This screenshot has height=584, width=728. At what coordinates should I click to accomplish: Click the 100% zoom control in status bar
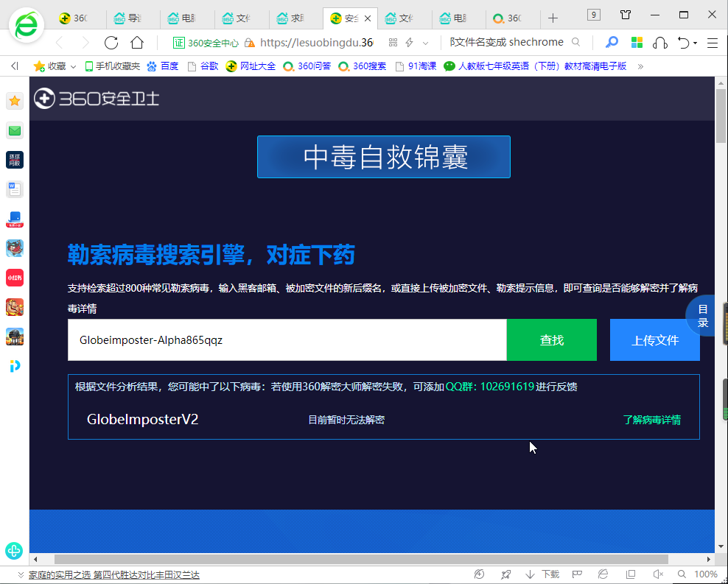[706, 574]
